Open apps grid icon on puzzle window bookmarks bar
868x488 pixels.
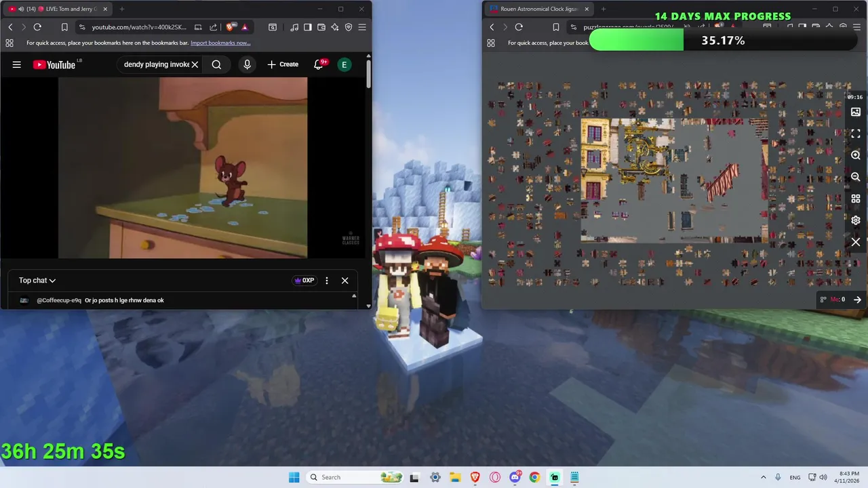tap(490, 43)
